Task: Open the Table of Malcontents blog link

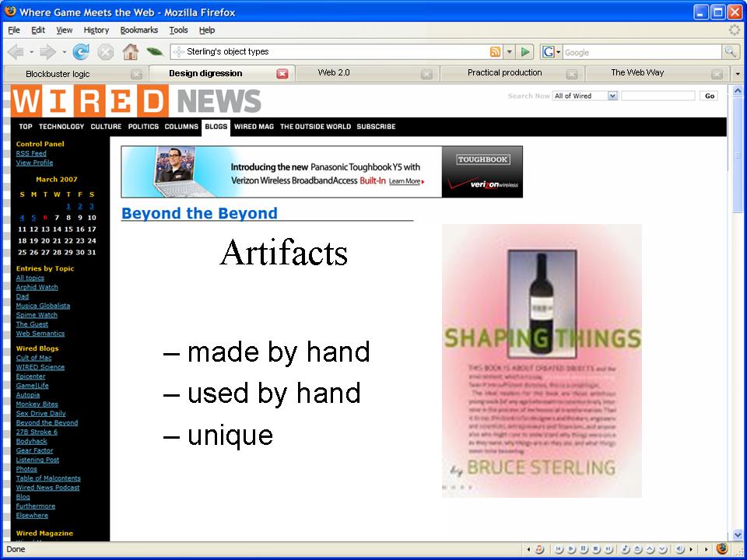Action: coord(48,478)
